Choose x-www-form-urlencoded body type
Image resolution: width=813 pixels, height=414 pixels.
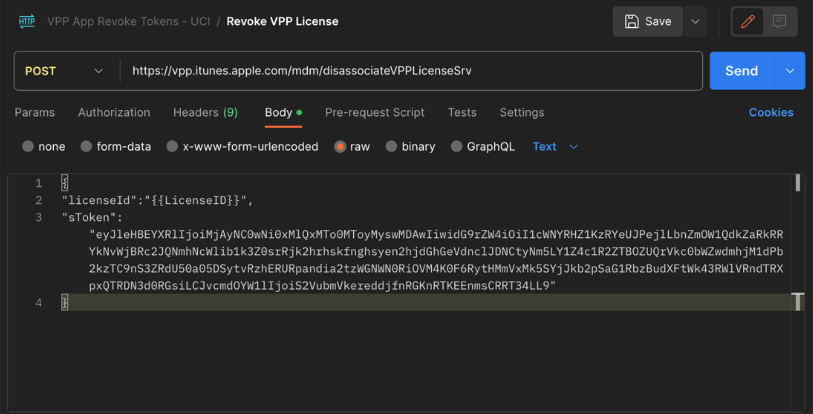coord(173,146)
